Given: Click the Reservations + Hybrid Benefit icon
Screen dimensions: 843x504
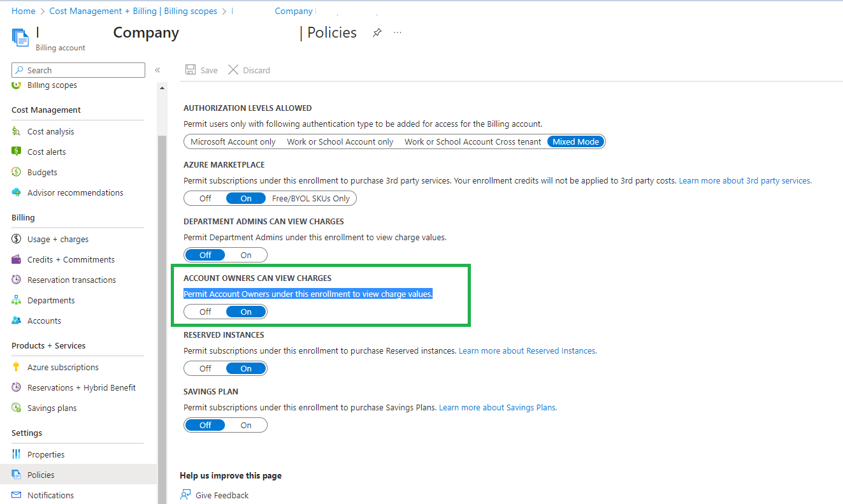Looking at the screenshot, I should tap(17, 387).
